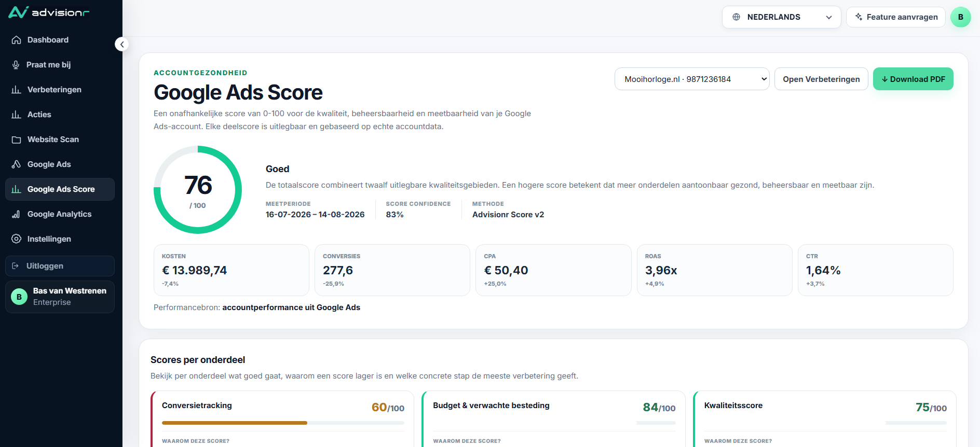
Task: Click the 60/100 score value
Action: click(388, 408)
